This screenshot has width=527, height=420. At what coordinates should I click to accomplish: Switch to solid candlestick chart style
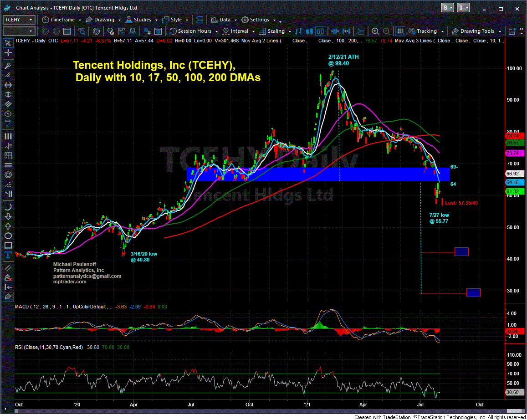(x=309, y=31)
